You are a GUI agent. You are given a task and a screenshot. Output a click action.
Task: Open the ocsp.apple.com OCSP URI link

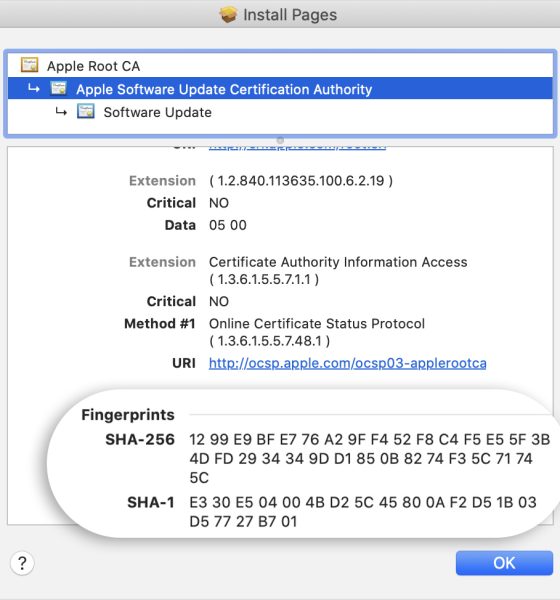pyautogui.click(x=348, y=363)
